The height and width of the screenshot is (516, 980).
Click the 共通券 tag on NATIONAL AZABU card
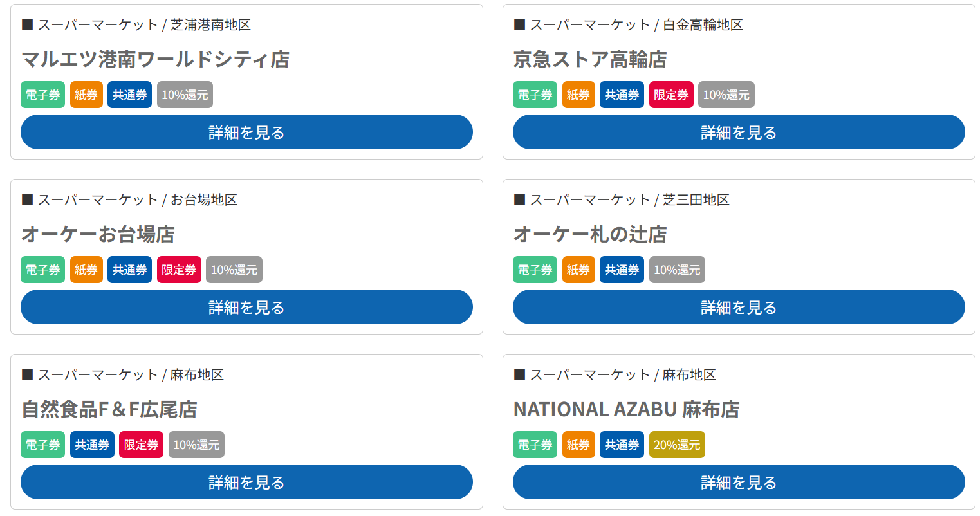pos(622,445)
